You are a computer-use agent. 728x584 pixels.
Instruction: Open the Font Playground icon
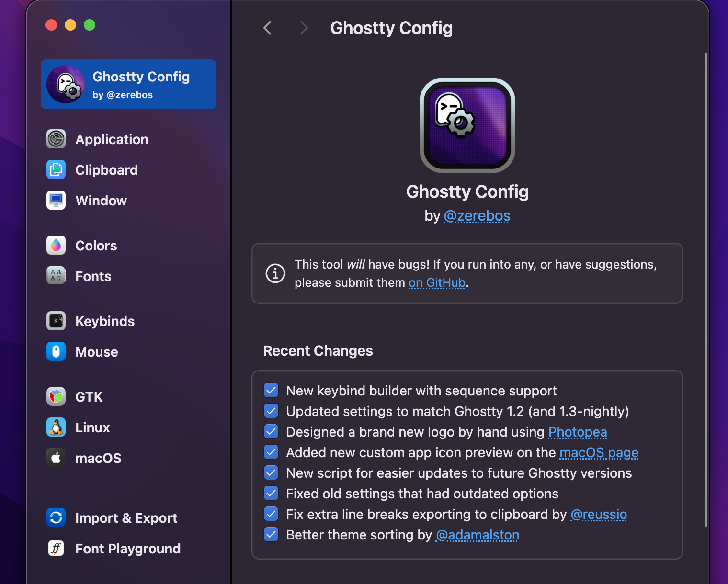56,549
